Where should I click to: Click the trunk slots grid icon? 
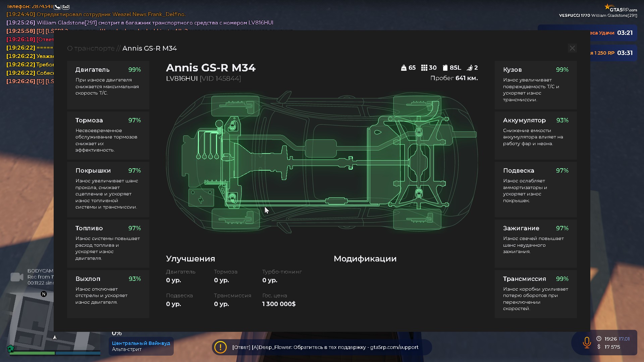(x=424, y=68)
